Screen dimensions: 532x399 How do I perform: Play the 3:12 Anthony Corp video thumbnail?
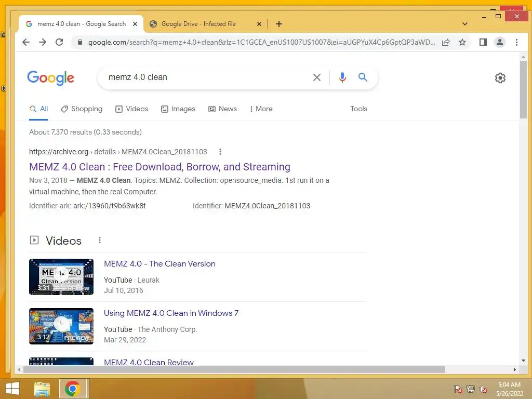61,326
